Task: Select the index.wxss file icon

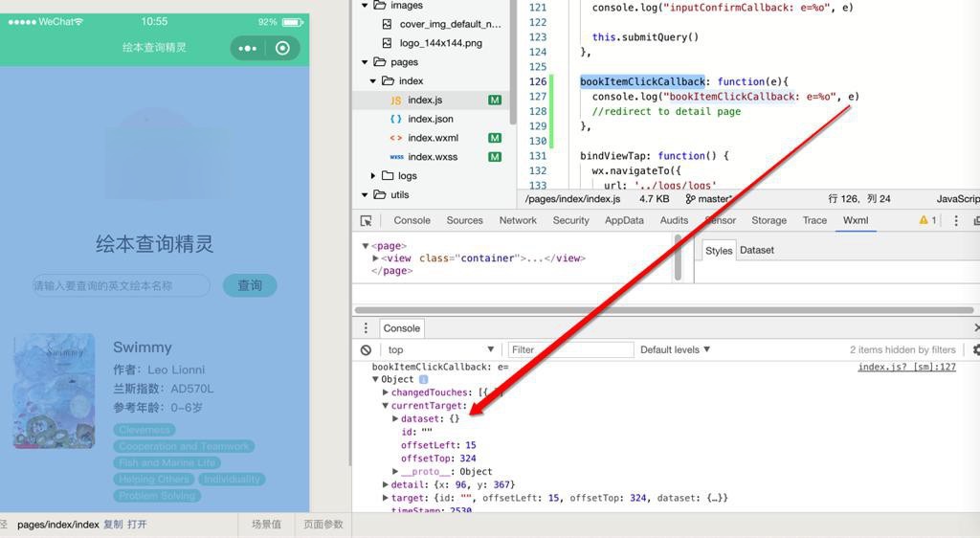Action: coord(396,157)
